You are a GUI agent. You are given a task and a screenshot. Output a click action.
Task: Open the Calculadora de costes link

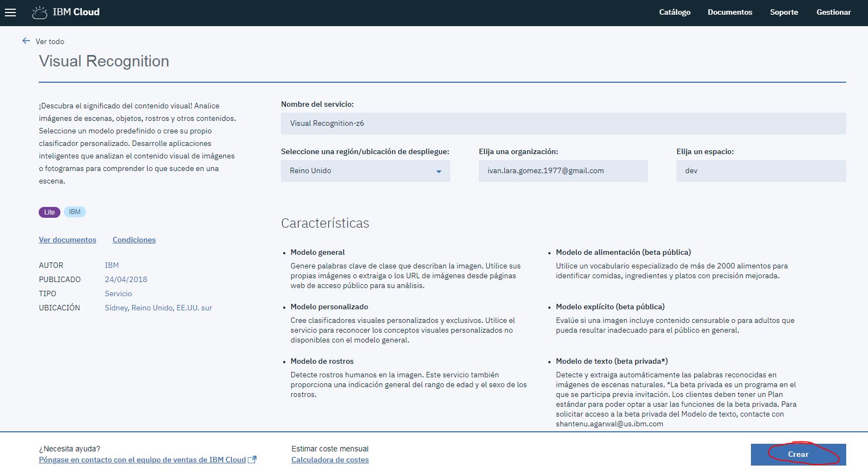coord(330,460)
